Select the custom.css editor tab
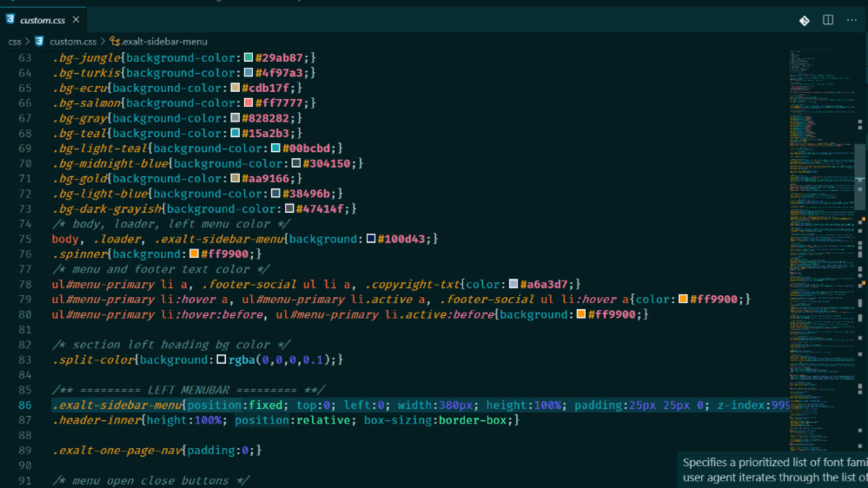This screenshot has width=868, height=488. point(43,20)
